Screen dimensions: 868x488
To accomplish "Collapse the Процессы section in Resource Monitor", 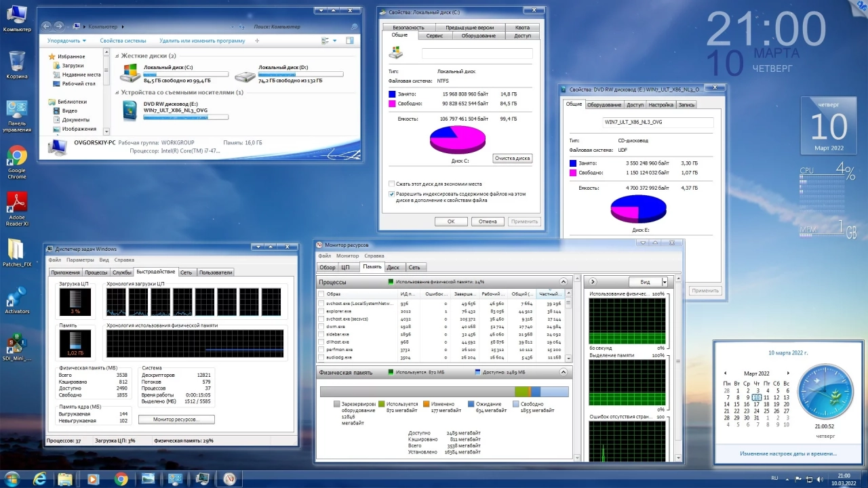I will 563,282.
